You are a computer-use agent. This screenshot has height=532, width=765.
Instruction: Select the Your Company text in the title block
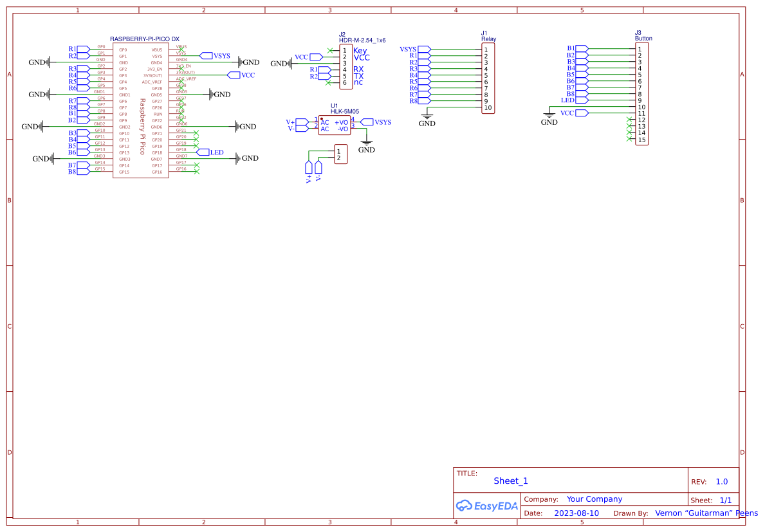pyautogui.click(x=594, y=499)
